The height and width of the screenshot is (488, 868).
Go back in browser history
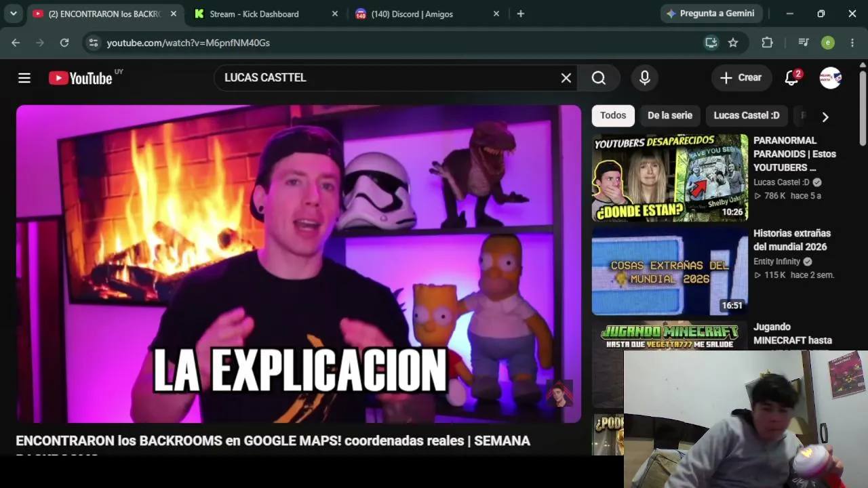pyautogui.click(x=16, y=43)
